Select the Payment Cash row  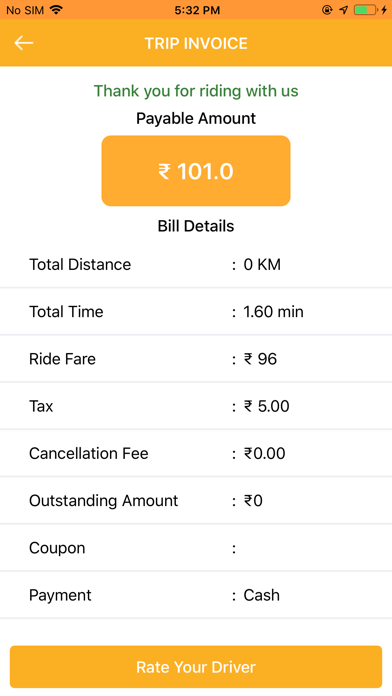[196, 595]
